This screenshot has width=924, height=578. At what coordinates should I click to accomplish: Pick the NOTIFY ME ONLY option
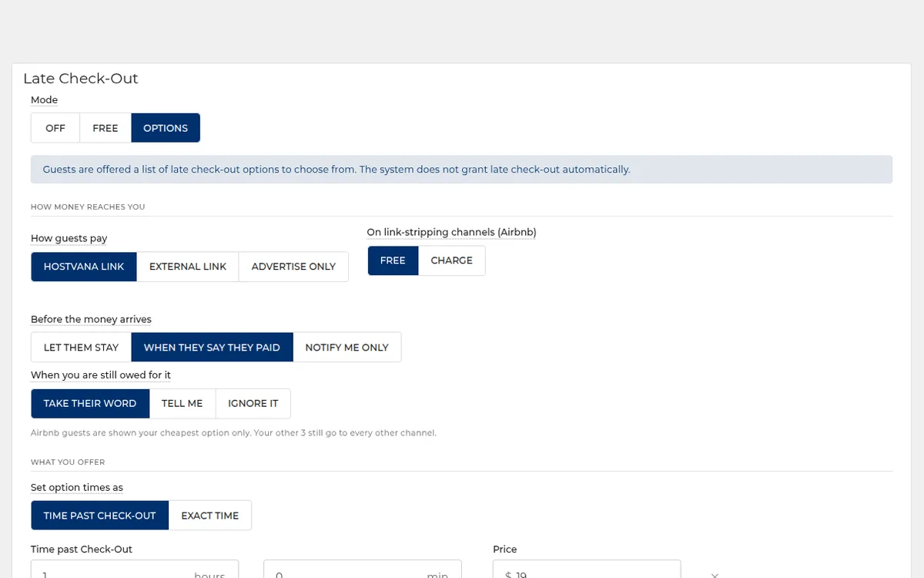coord(347,348)
